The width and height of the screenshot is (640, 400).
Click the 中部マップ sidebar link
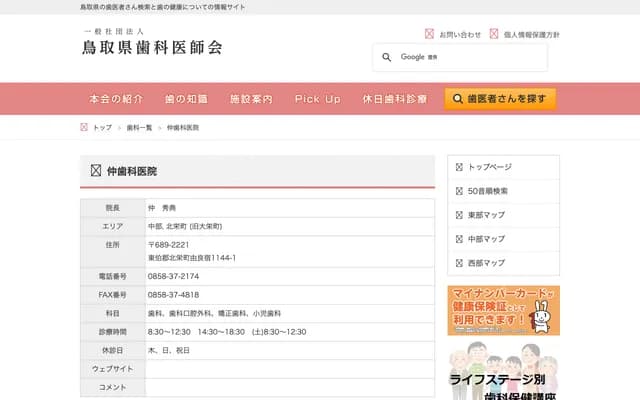tap(486, 239)
